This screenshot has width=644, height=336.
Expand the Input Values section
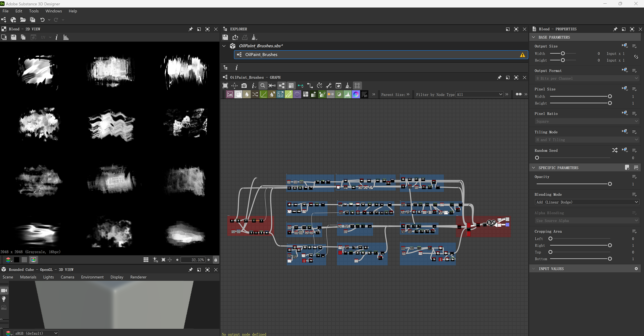[534, 269]
